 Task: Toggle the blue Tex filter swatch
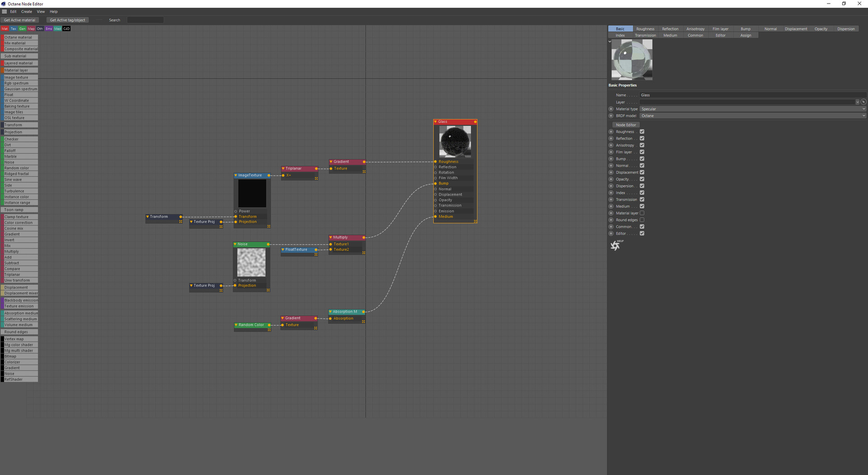coord(14,29)
